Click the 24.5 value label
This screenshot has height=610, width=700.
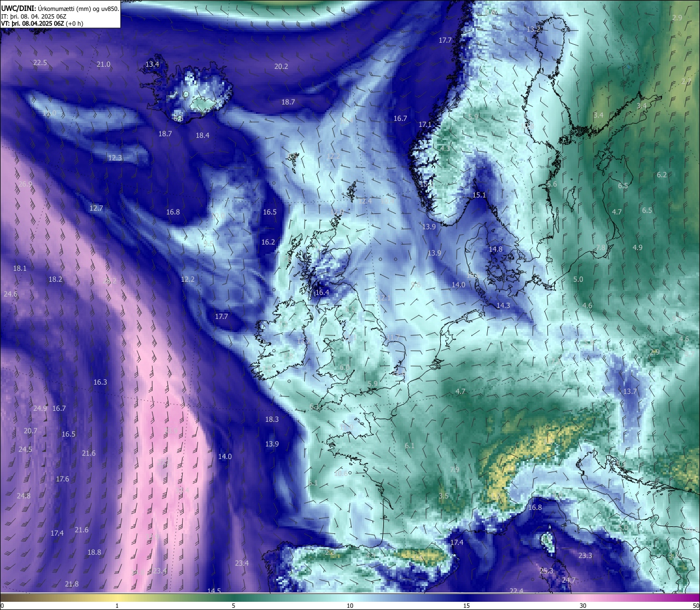(x=25, y=450)
